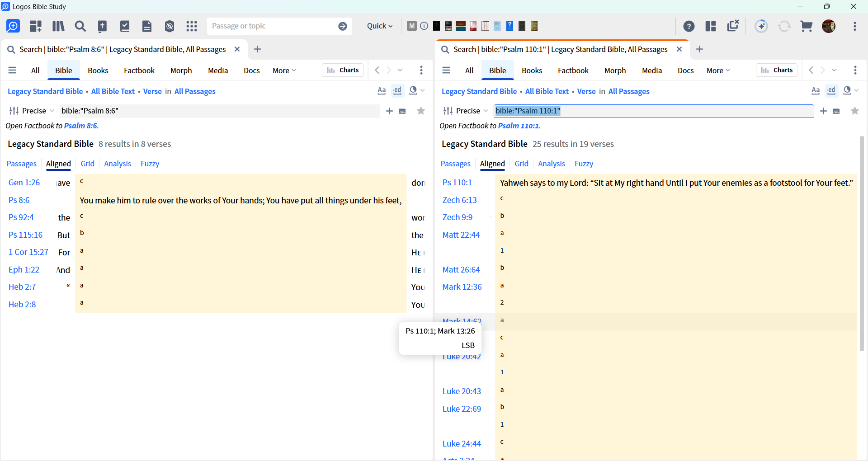
Task: Open the Dashboard layouts icon
Action: 36,26
